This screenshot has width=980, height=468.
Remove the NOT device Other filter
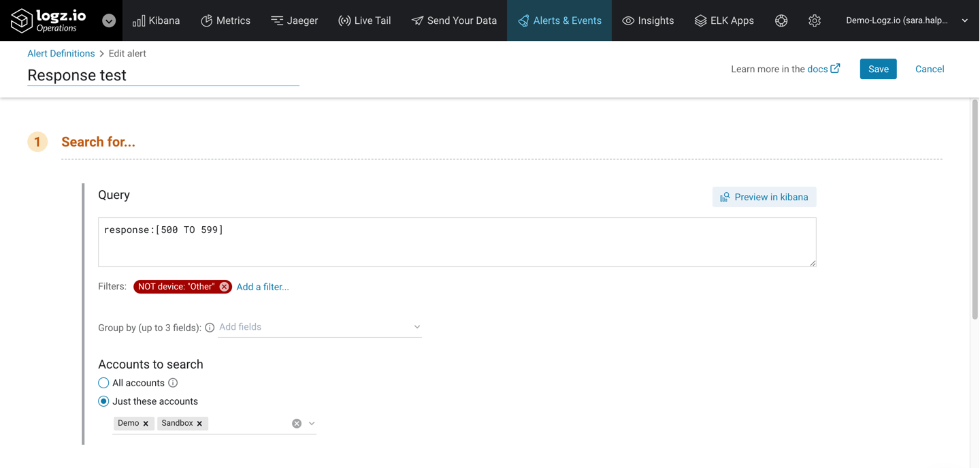pyautogui.click(x=224, y=287)
